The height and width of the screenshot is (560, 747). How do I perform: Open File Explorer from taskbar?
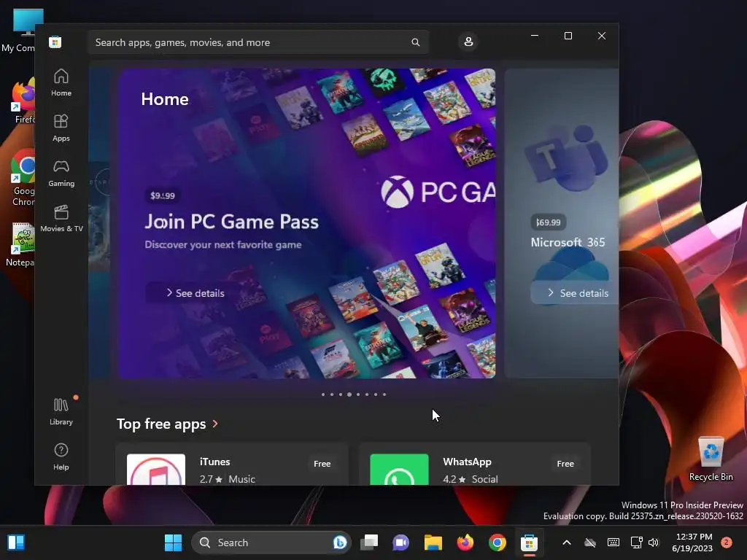433,542
